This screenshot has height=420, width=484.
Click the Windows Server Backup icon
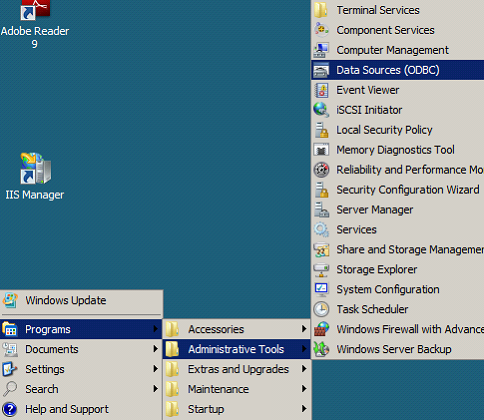pos(321,349)
